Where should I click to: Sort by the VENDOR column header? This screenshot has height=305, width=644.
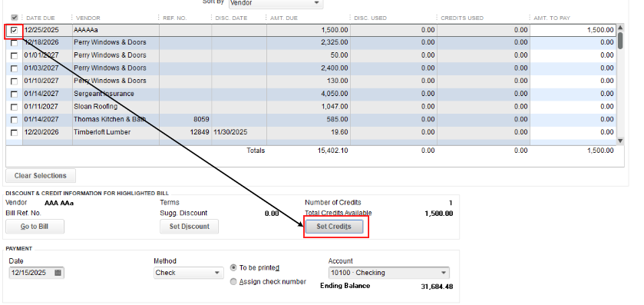click(x=88, y=18)
